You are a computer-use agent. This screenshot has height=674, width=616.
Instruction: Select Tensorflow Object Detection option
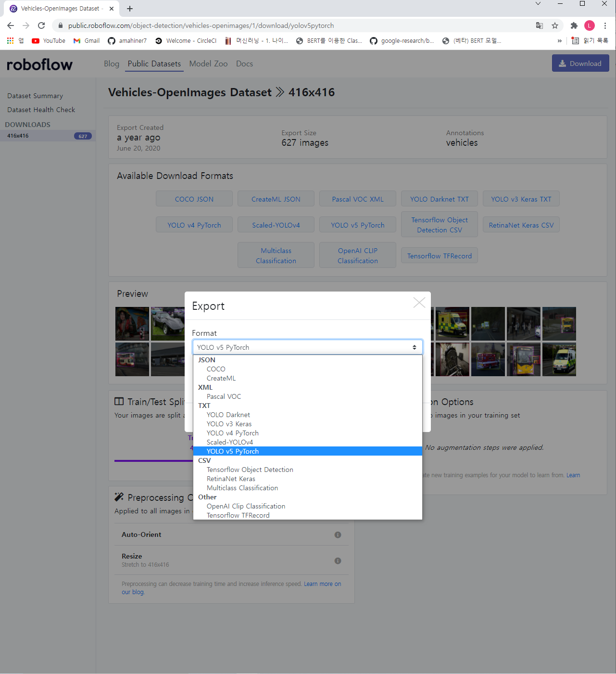pyautogui.click(x=308, y=470)
